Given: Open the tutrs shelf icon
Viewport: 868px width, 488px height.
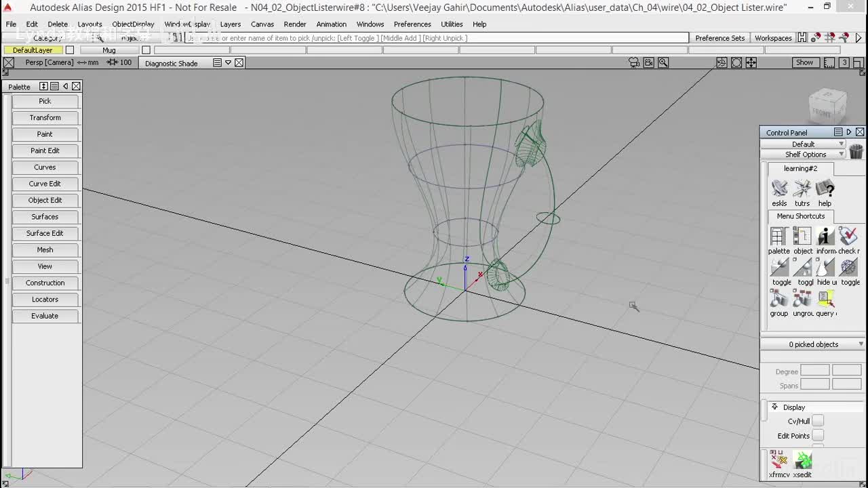Looking at the screenshot, I should pos(802,188).
